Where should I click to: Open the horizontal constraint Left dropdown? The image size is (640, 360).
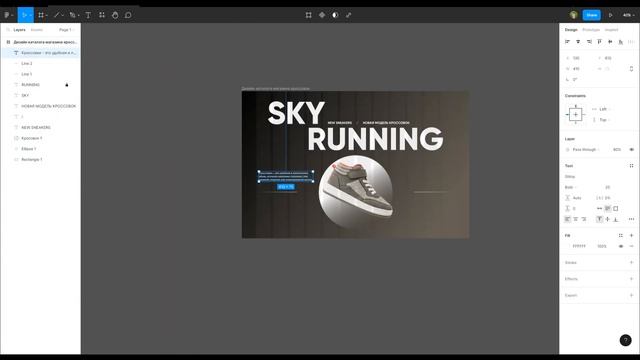(605, 109)
